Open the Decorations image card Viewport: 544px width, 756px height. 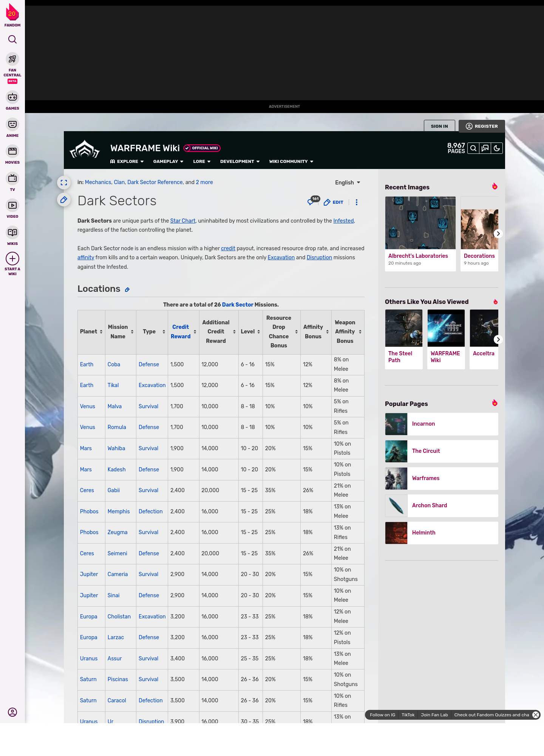[x=479, y=234]
